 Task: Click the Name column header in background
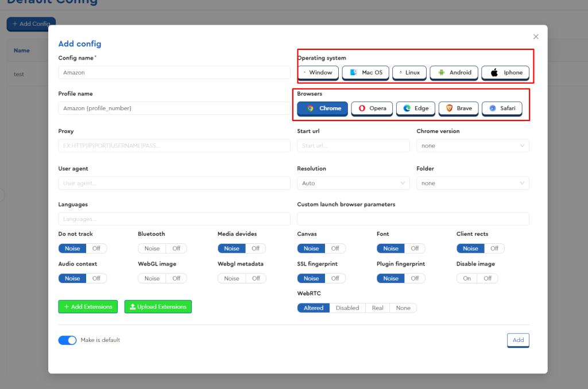point(22,50)
